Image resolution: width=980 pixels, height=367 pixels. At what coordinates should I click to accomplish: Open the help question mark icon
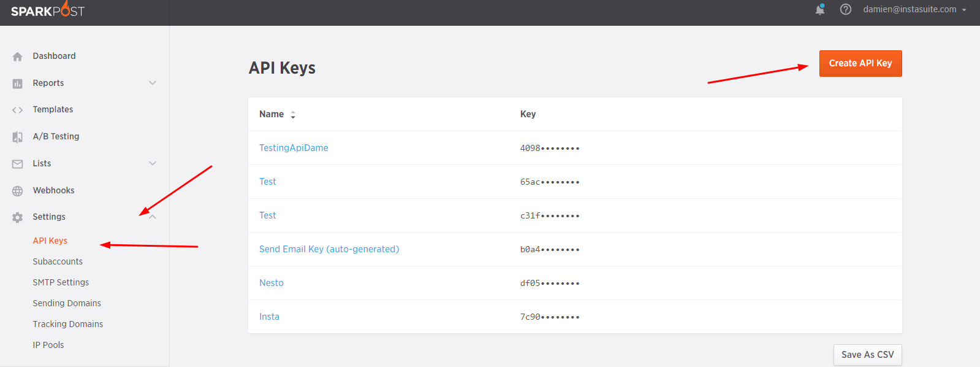846,9
